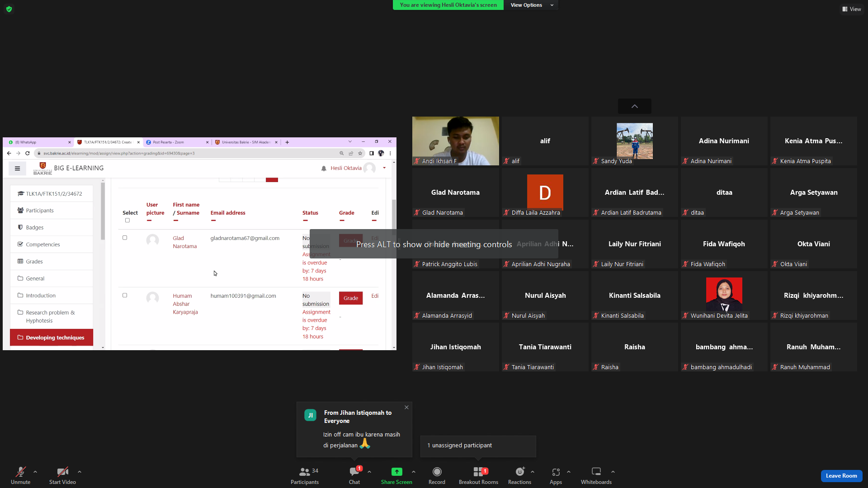This screenshot has height=488, width=868.
Task: Open the Reactions menu
Action: pyautogui.click(x=519, y=475)
